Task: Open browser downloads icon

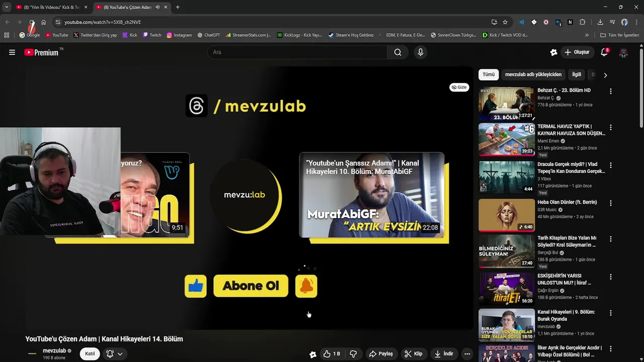Action: (600, 22)
